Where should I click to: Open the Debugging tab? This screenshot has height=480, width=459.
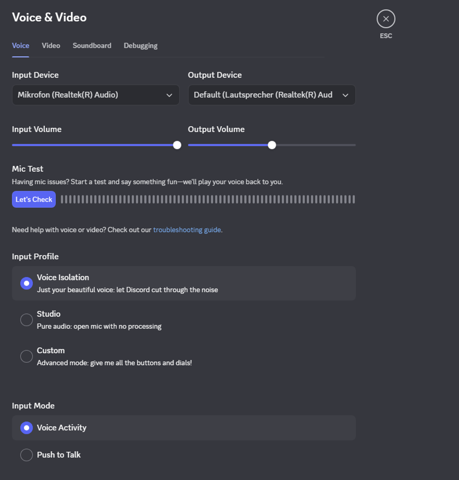[140, 46]
